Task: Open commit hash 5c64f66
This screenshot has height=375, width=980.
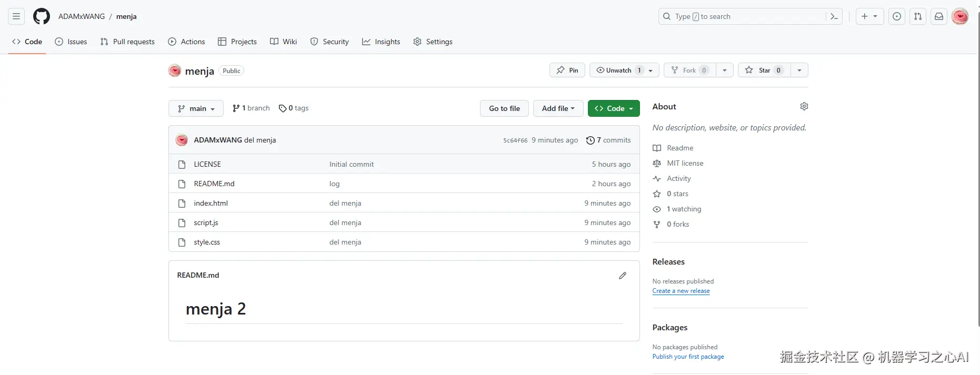Action: 515,140
